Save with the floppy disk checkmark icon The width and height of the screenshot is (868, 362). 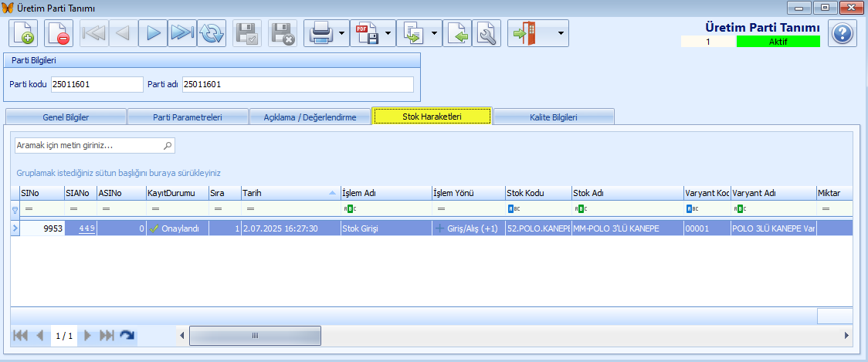[247, 33]
